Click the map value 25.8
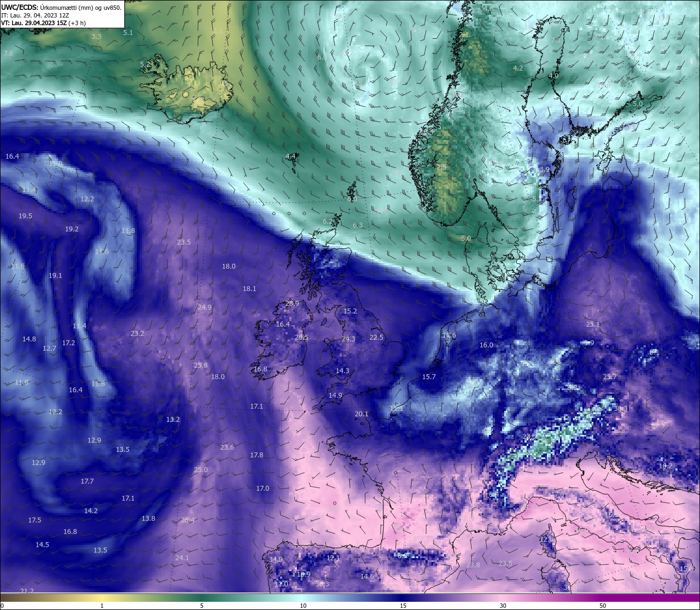The width and height of the screenshot is (700, 610). (x=201, y=365)
